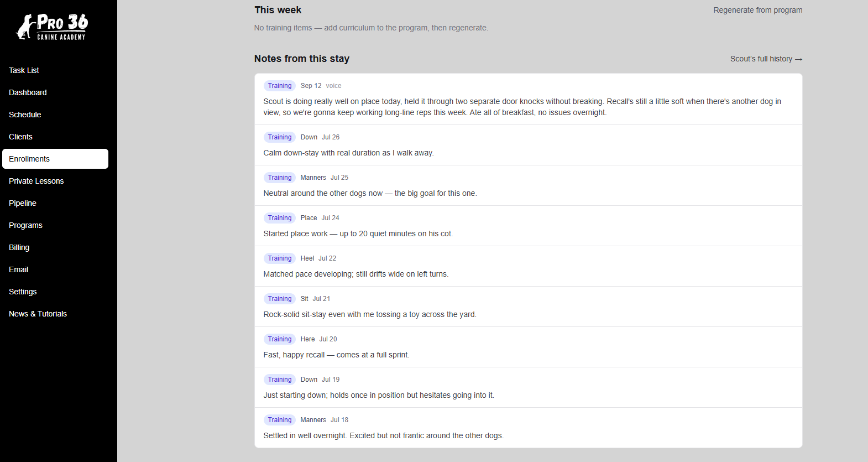Click the Training tag on the Jul 21 note

[280, 299]
